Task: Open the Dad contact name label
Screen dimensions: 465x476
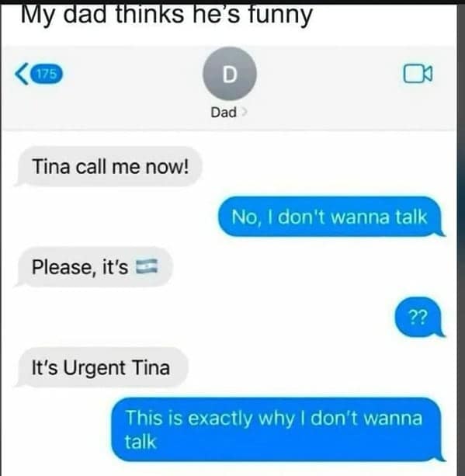Action: 224,113
